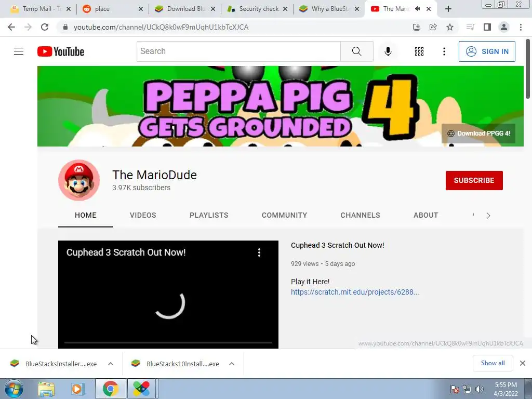Open the CHANNELS channel tab
The height and width of the screenshot is (399, 532).
pyautogui.click(x=361, y=215)
